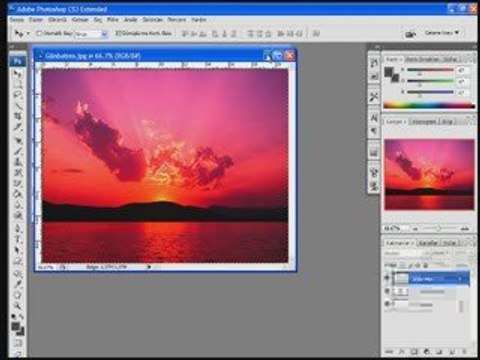Screen dimensions: 480x360
Task: Toggle lock image pixels brush icon
Action: 410,265
